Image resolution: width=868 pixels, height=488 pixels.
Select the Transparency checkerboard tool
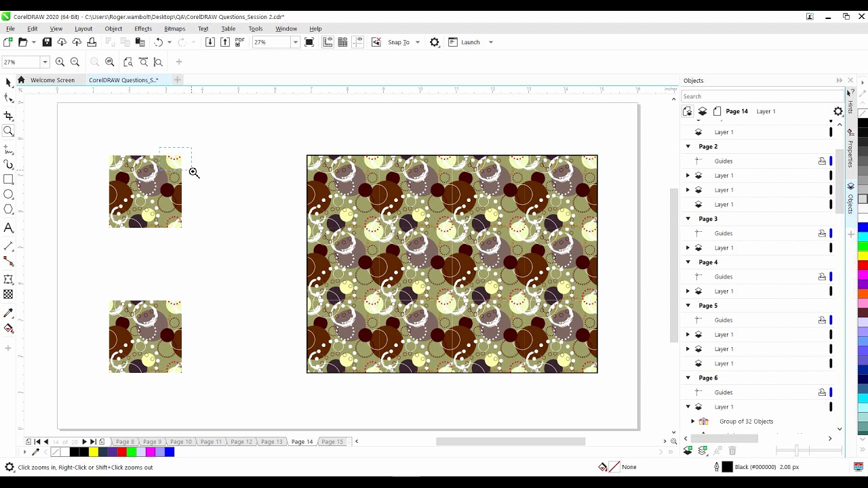tap(8, 295)
